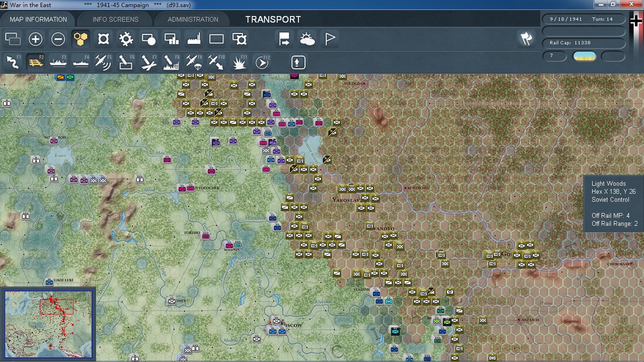The image size is (644, 362).
Task: Select F9 air transport parachute mode
Action: tap(194, 62)
